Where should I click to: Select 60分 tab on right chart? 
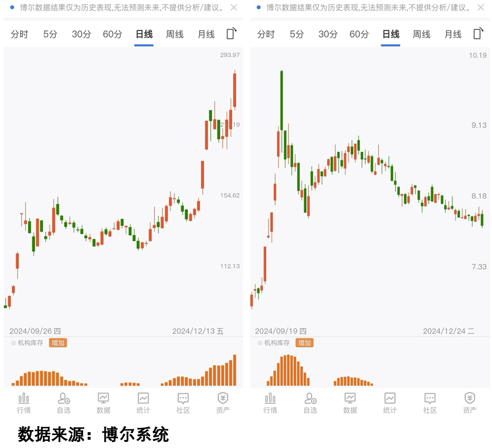click(x=359, y=34)
